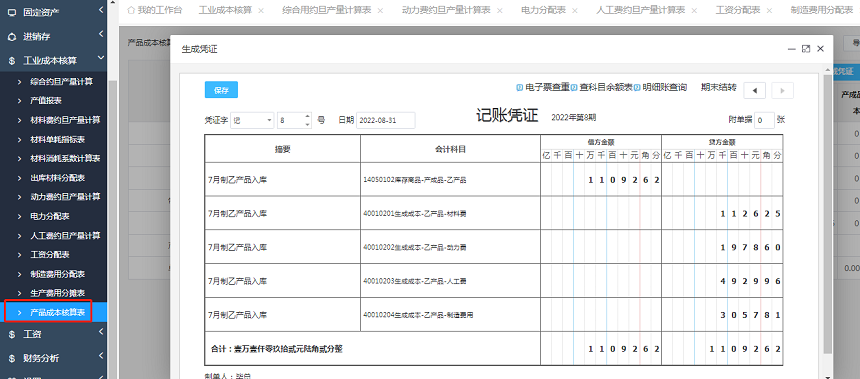This screenshot has height=379, width=860.
Task: Switch to 我的工作台 tab
Action: pos(159,10)
